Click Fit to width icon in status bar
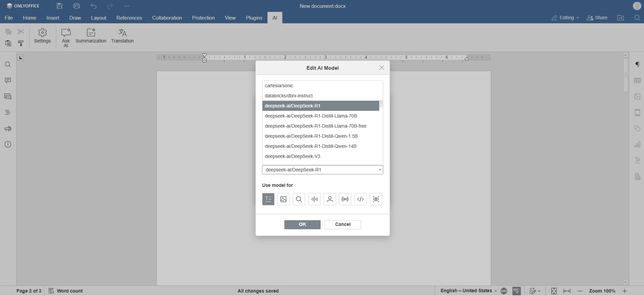The image size is (644, 296). pos(567,291)
